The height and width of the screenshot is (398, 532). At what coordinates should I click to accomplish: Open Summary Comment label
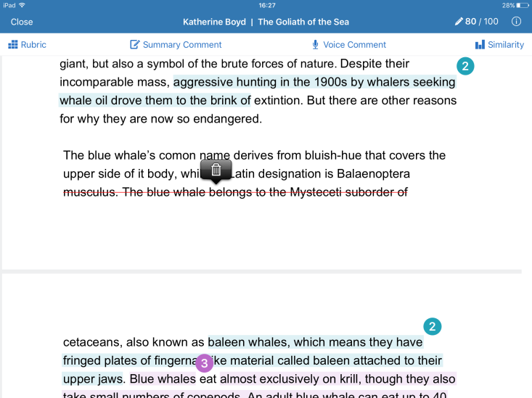click(x=182, y=45)
